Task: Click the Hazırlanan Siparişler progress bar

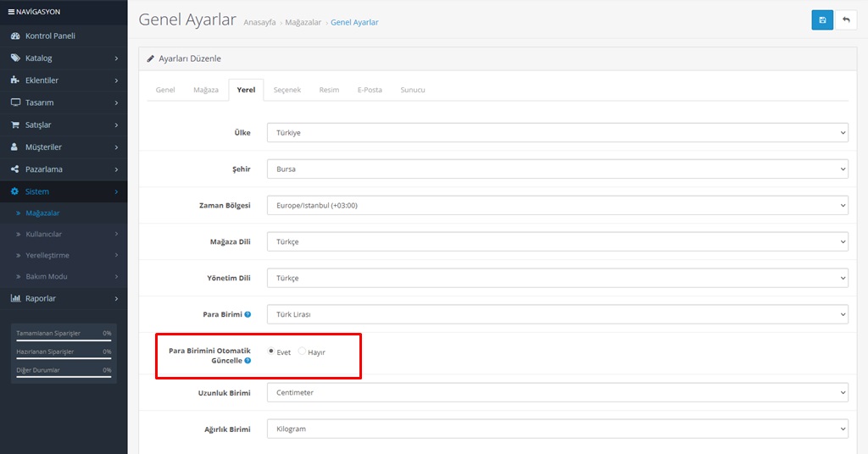Action: click(64, 359)
